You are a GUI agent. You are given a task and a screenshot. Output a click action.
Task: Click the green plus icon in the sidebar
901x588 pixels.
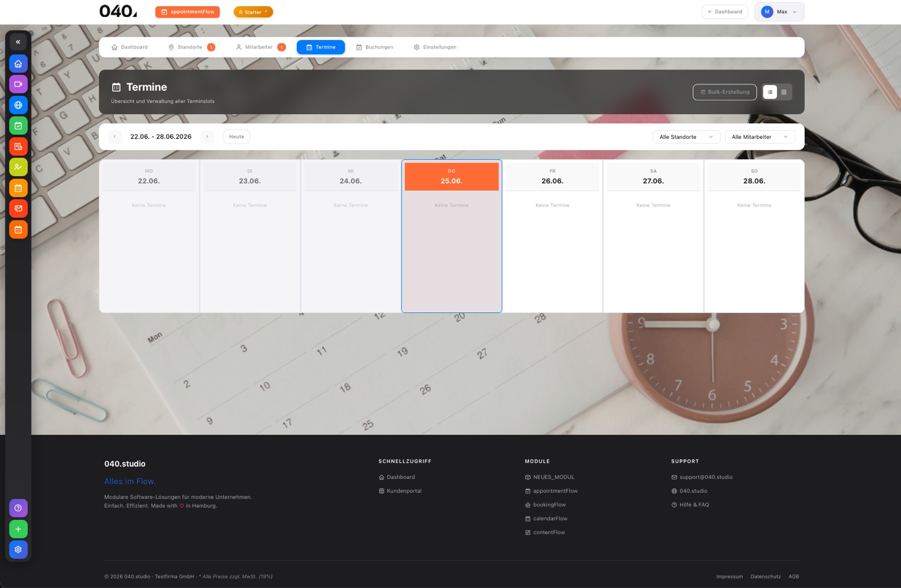(18, 529)
